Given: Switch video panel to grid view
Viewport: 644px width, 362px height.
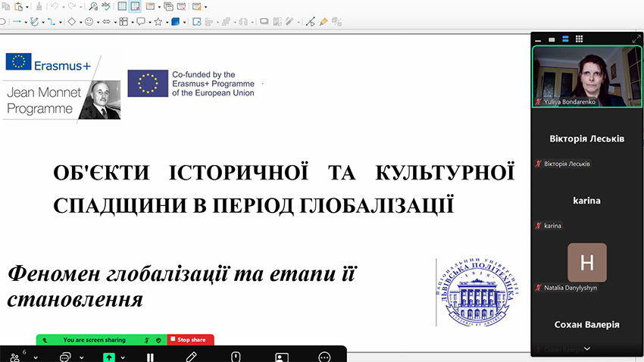Looking at the screenshot, I should point(579,39).
